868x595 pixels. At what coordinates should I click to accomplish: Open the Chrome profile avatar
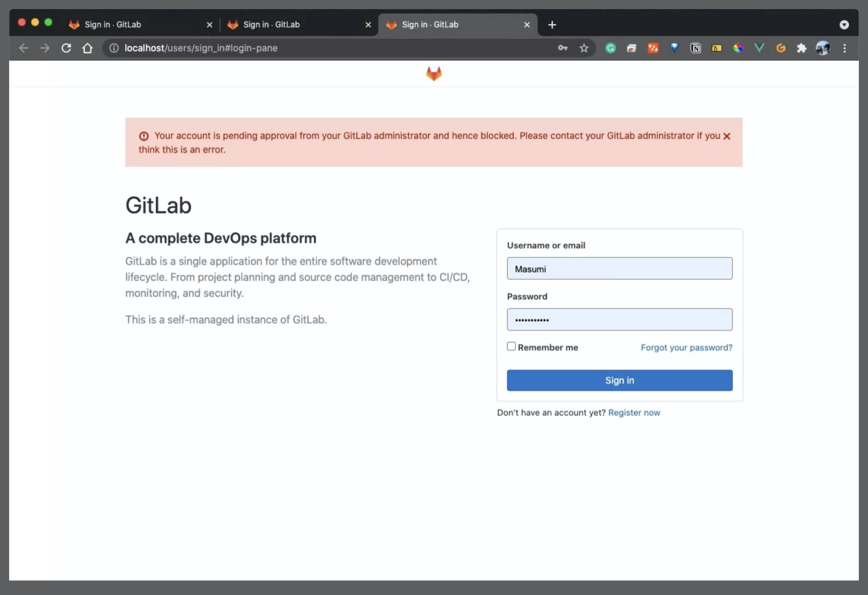823,48
